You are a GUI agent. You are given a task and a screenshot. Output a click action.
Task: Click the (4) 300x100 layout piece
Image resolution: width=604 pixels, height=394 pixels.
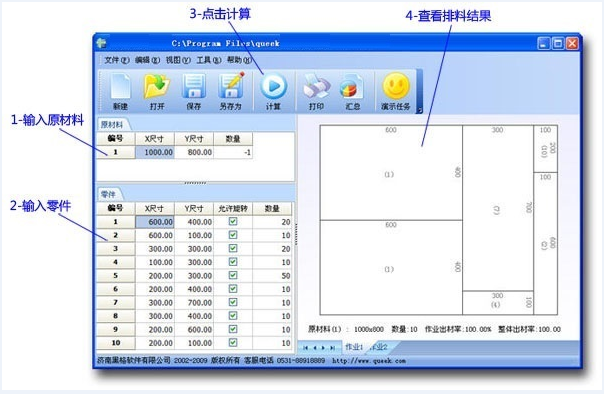(x=498, y=303)
